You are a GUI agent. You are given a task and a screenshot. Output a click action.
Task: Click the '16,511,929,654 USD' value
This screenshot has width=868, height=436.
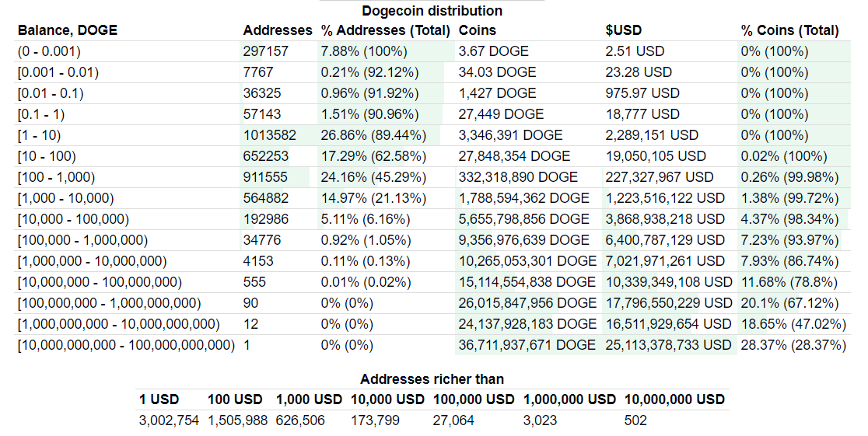[669, 325]
